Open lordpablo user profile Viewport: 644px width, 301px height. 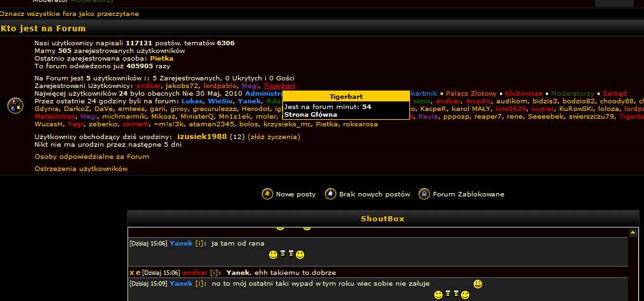[220, 86]
